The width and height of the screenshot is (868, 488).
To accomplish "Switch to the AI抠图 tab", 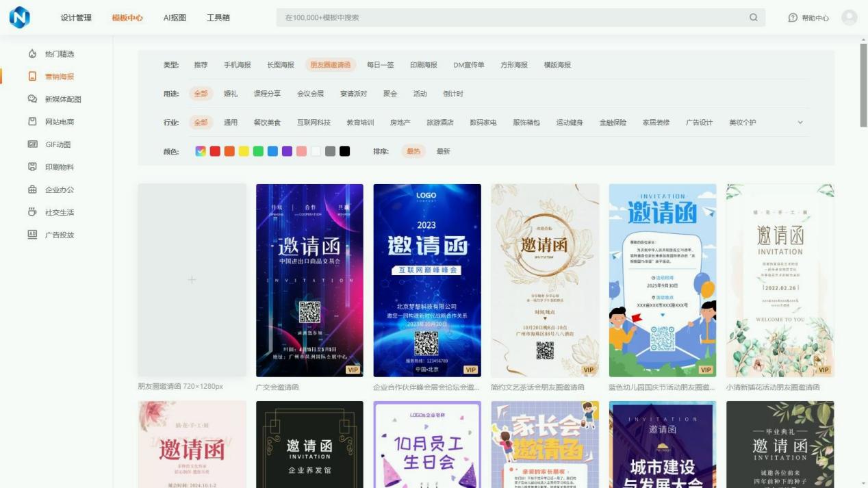I will click(x=175, y=18).
